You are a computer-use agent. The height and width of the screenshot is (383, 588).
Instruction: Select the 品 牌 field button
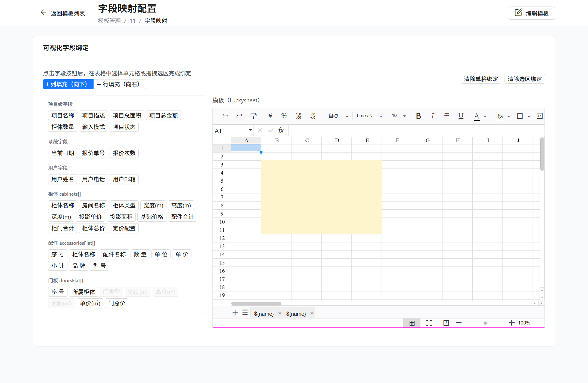[79, 266]
